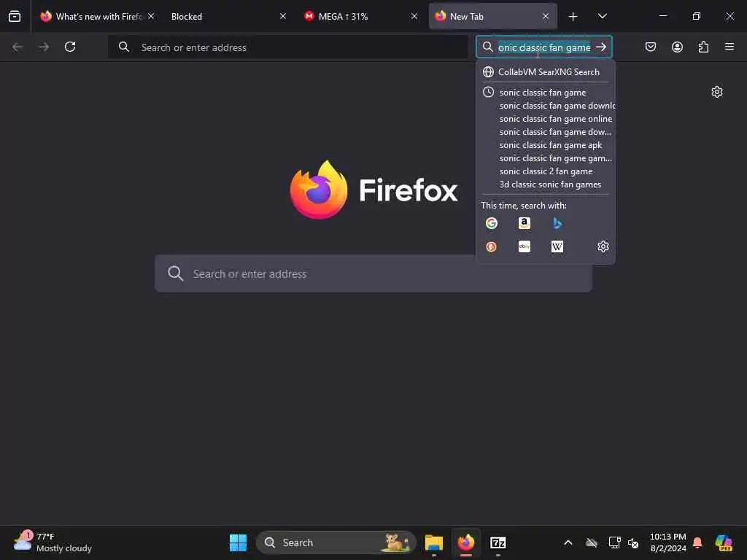
Task: Click the search box magnifier icon
Action: pos(487,47)
